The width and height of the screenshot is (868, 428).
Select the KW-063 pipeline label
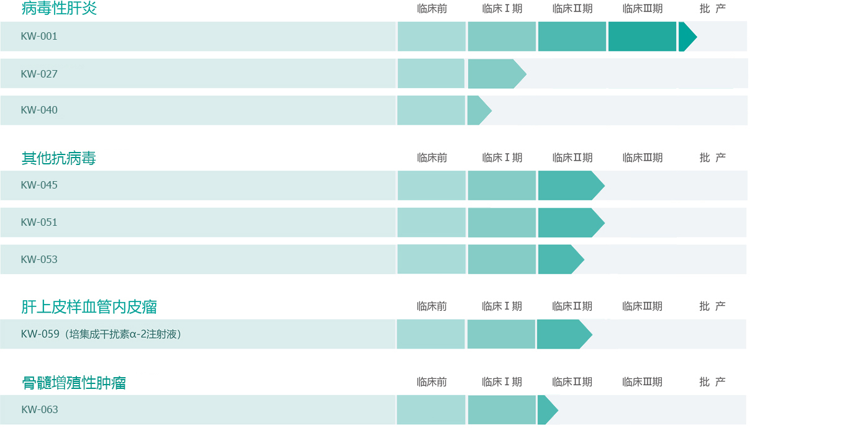pos(40,409)
